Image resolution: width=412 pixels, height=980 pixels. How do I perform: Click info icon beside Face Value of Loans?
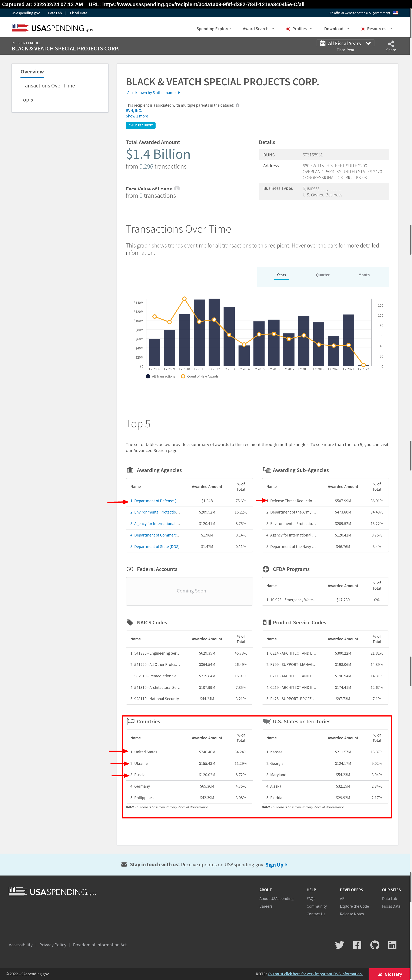[x=177, y=188]
